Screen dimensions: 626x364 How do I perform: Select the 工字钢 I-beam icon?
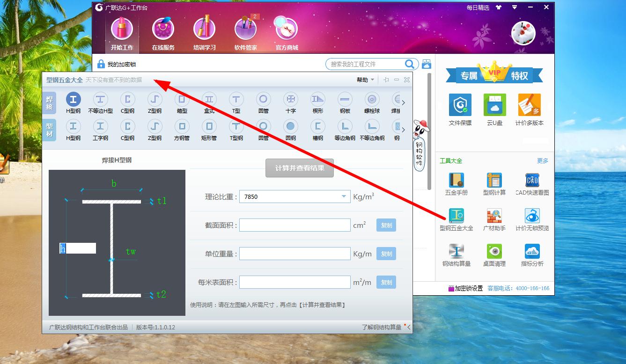pos(100,130)
